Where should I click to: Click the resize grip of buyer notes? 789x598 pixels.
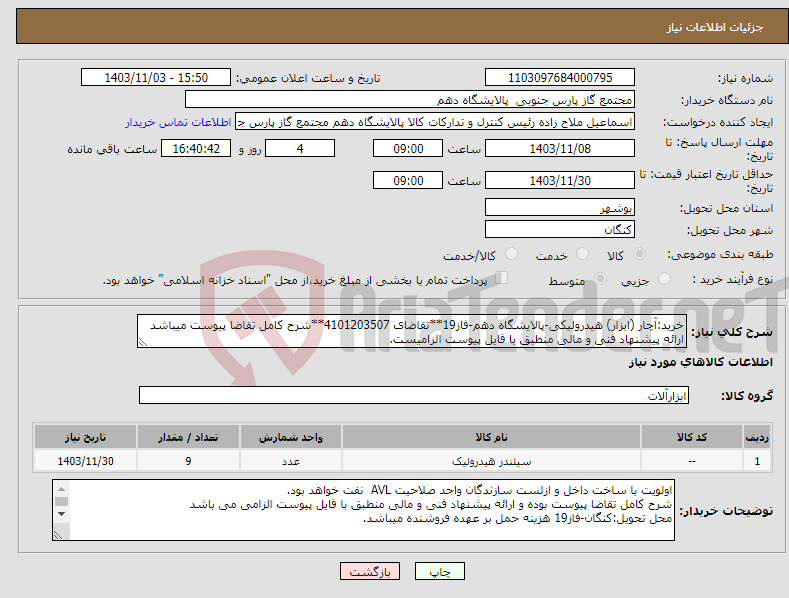point(58,535)
